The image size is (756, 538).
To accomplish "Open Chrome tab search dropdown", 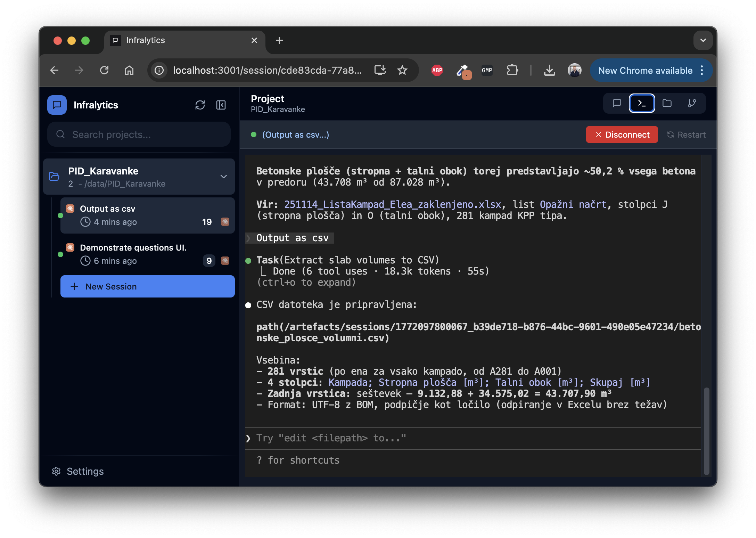I will [x=703, y=40].
